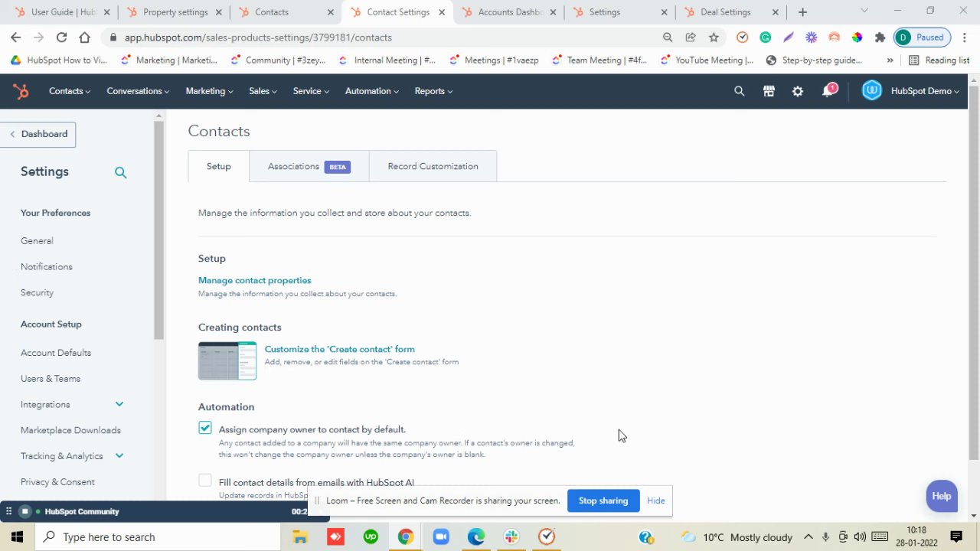
Task: Expand the Marketing navigation menu
Action: [209, 91]
